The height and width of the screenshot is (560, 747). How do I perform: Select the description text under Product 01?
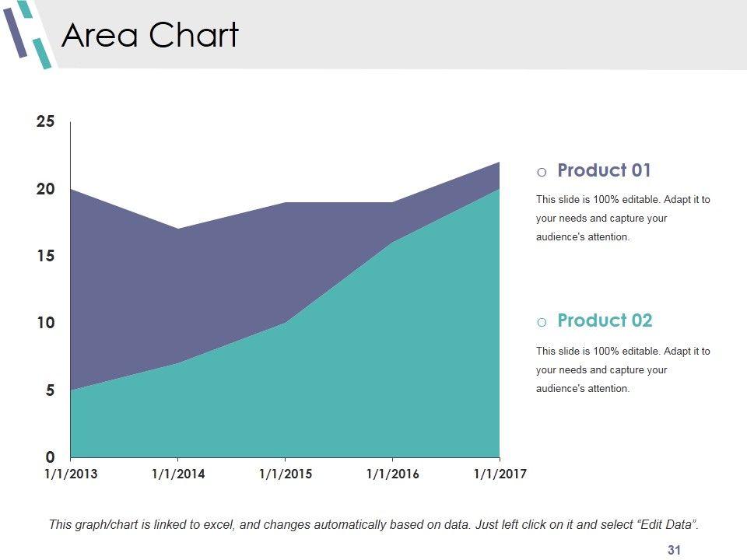pos(622,219)
